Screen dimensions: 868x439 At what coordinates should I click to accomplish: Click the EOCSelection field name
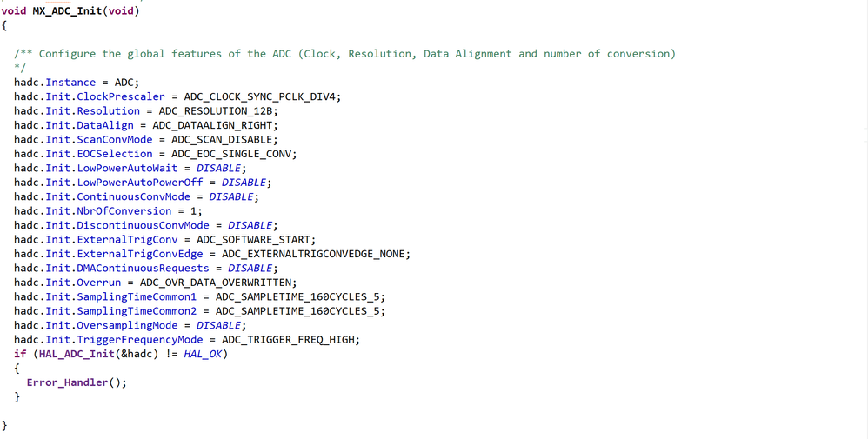pyautogui.click(x=115, y=154)
